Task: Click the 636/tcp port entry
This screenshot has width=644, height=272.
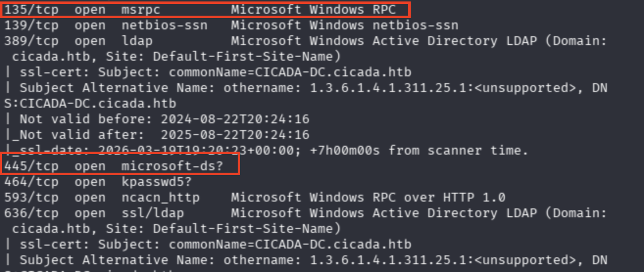Action: (31, 213)
